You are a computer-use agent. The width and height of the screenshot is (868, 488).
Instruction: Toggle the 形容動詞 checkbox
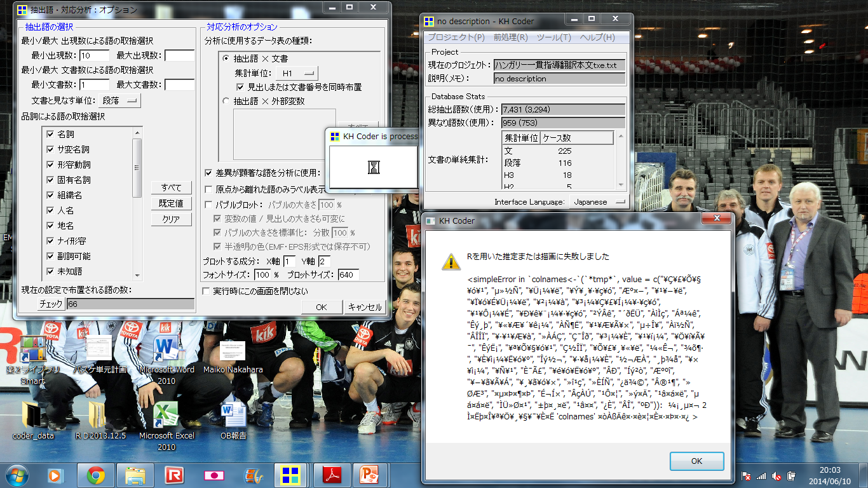pos(51,165)
